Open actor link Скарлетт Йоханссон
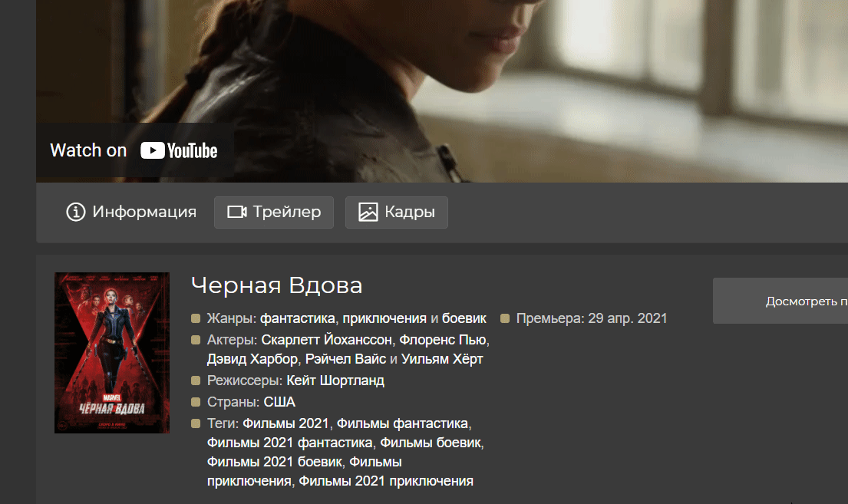The height and width of the screenshot is (504, 848). tap(326, 340)
